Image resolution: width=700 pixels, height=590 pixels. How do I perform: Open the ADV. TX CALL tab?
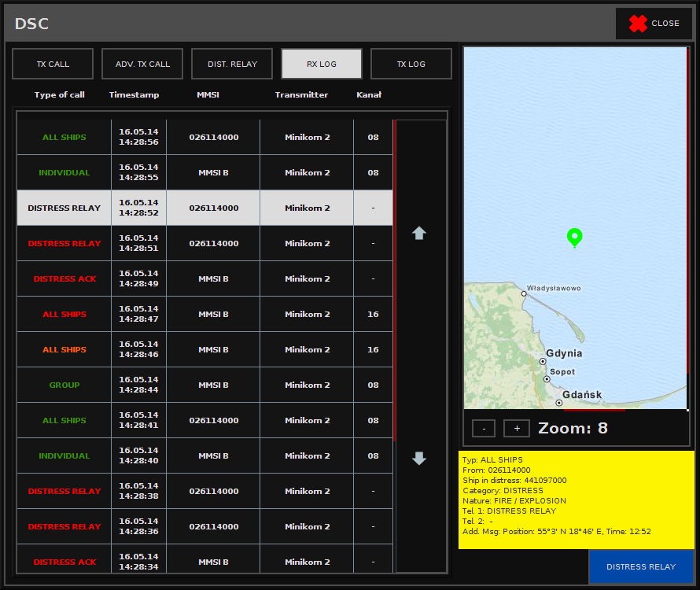(142, 64)
